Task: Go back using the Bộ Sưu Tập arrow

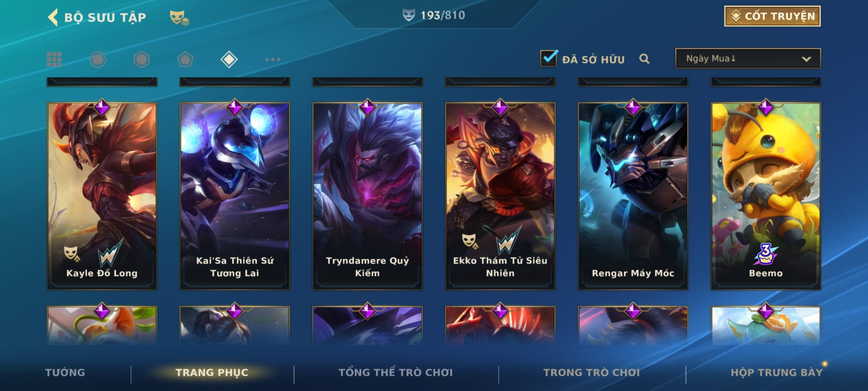Action: 53,17
